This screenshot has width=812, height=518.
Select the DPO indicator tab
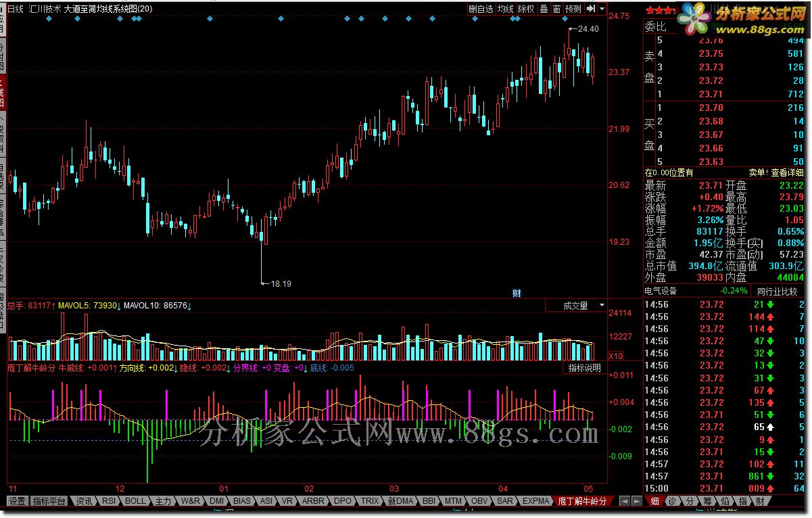343,501
